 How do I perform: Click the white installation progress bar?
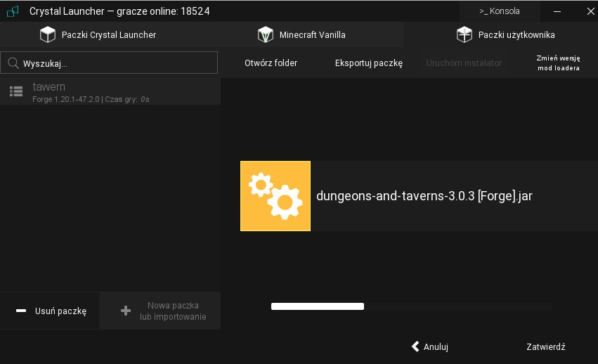coord(318,306)
